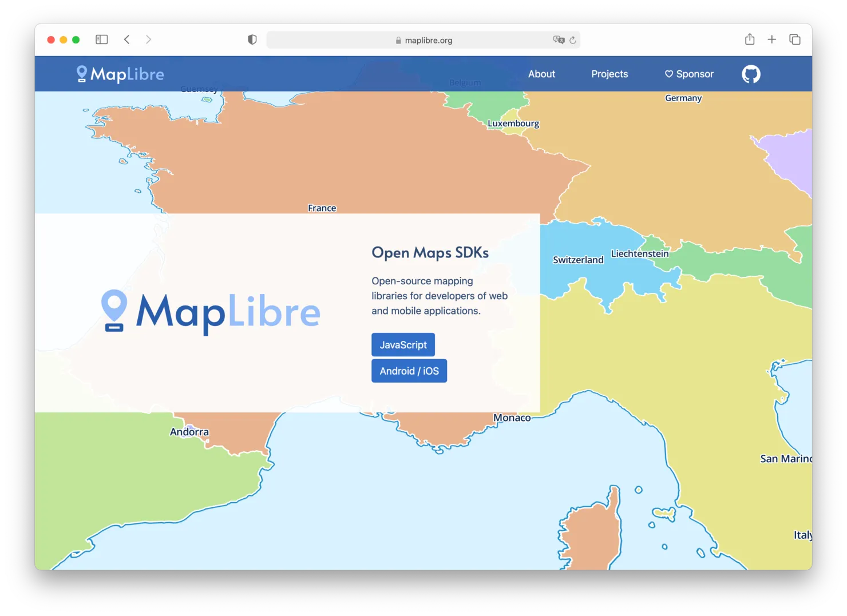Click the MapLibre pin logo in the navbar
This screenshot has height=616, width=847.
pos(81,73)
